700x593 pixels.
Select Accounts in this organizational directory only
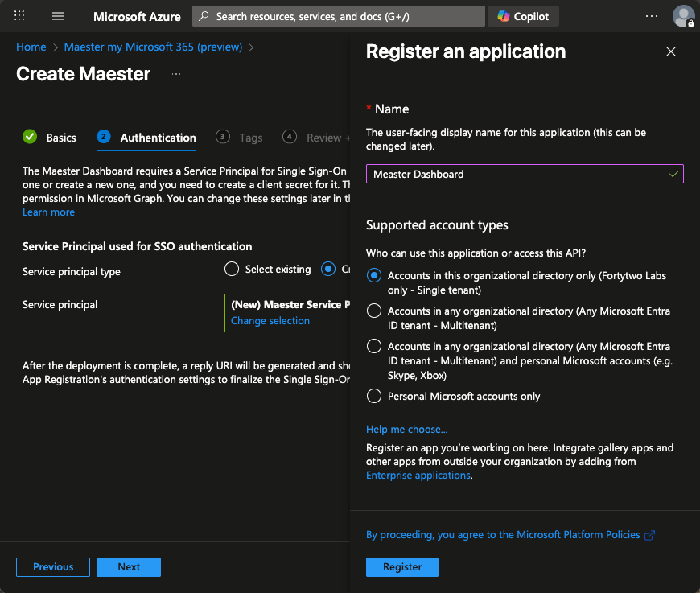pos(373,276)
